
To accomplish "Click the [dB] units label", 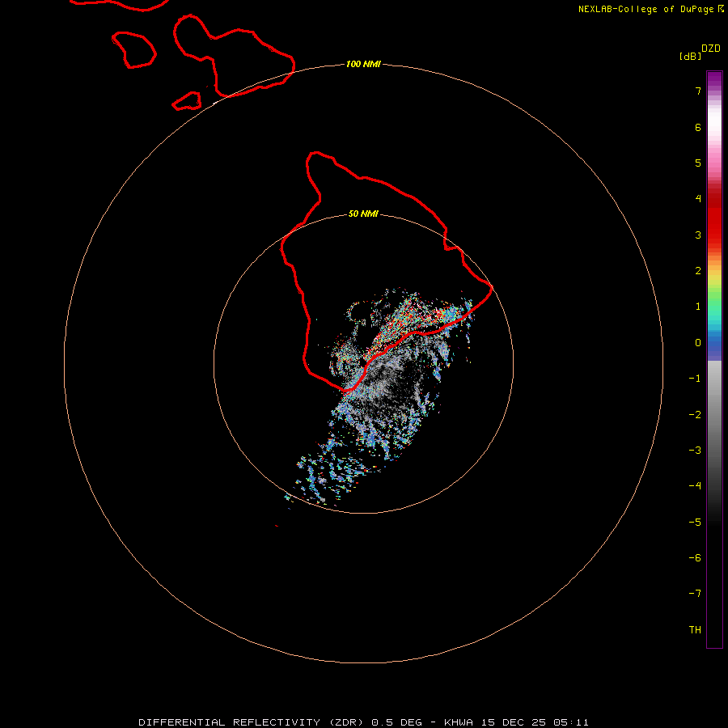I will [x=691, y=56].
